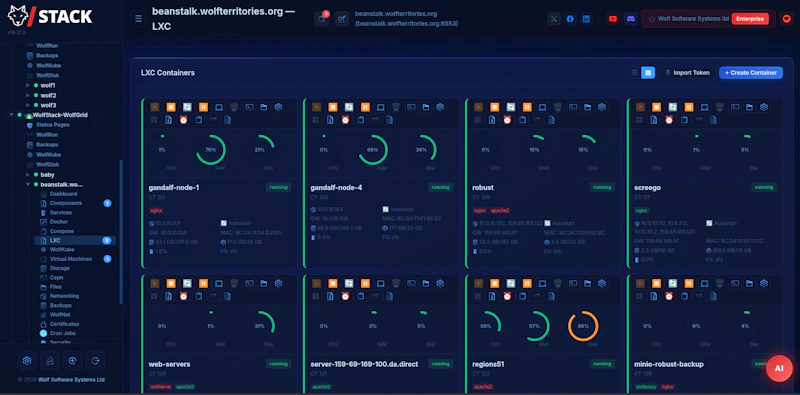The image size is (800, 395).
Task: Pause the gandalf-node-4 container
Action: click(x=365, y=107)
